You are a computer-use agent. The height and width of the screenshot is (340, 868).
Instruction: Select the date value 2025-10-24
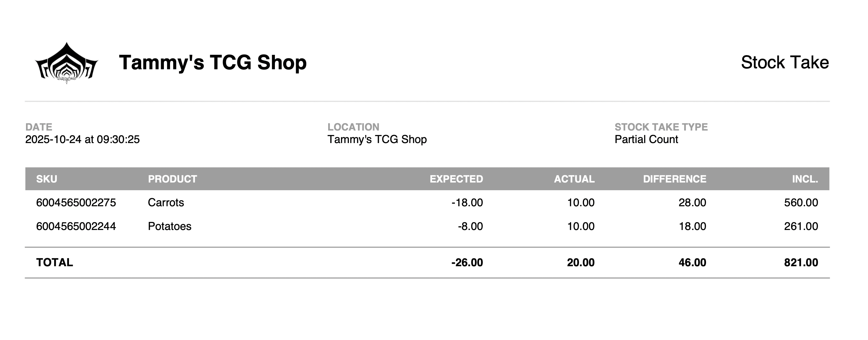[x=53, y=140]
